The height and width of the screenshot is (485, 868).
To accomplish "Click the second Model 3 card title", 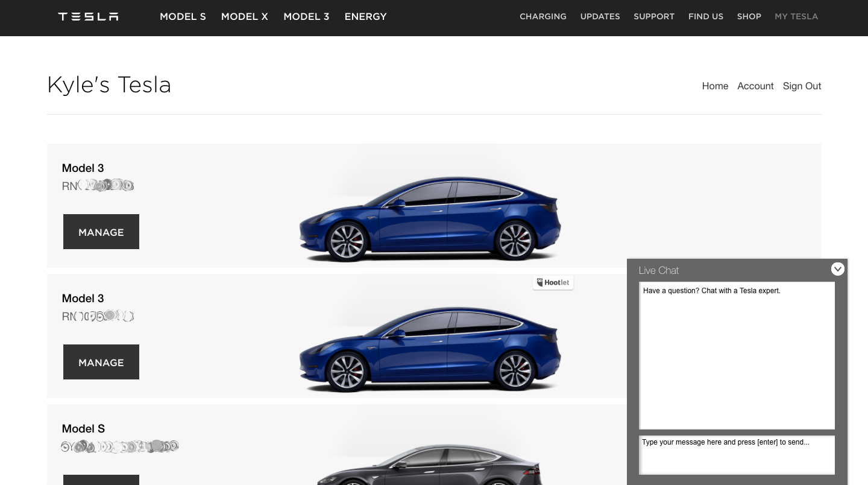I will pyautogui.click(x=83, y=299).
